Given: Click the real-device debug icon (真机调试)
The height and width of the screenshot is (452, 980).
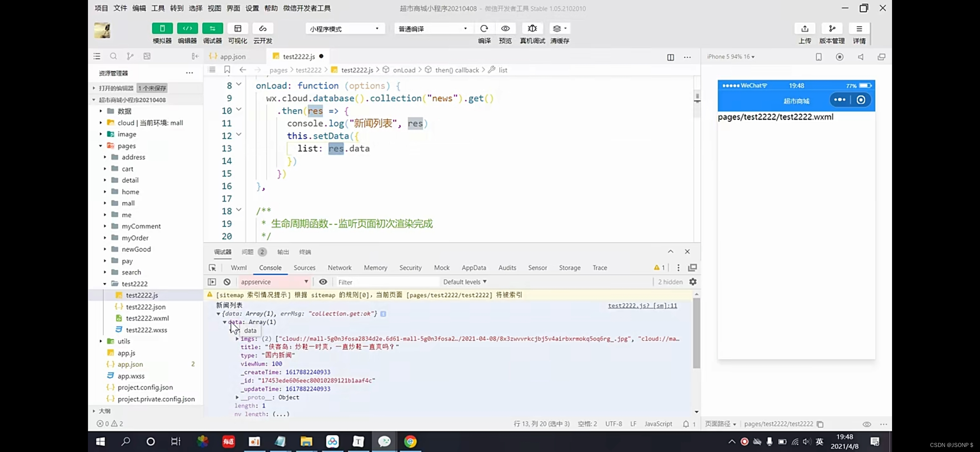Looking at the screenshot, I should coord(532,28).
